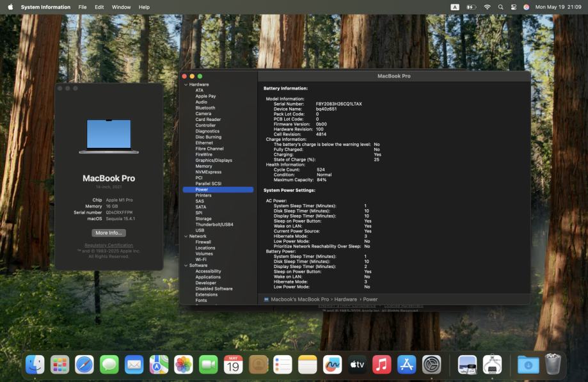Open the Photos app in the dock
Screen dimensions: 588x382
[x=184, y=365]
